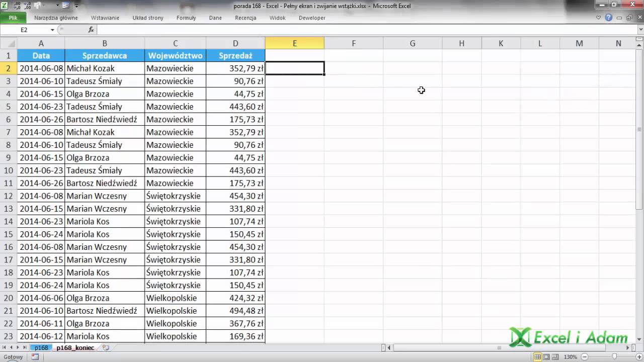Switch to Page Break Preview in status bar
The height and width of the screenshot is (362, 644).
point(555,357)
